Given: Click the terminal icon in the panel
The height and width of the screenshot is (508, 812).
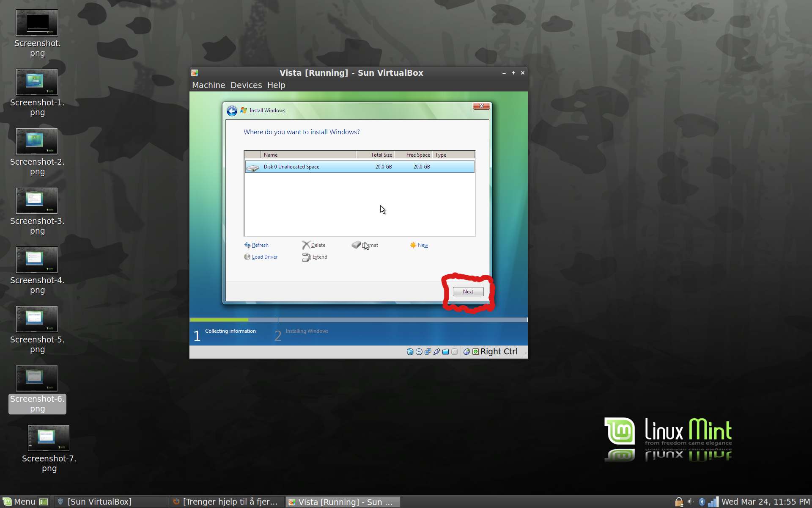Looking at the screenshot, I should (44, 502).
